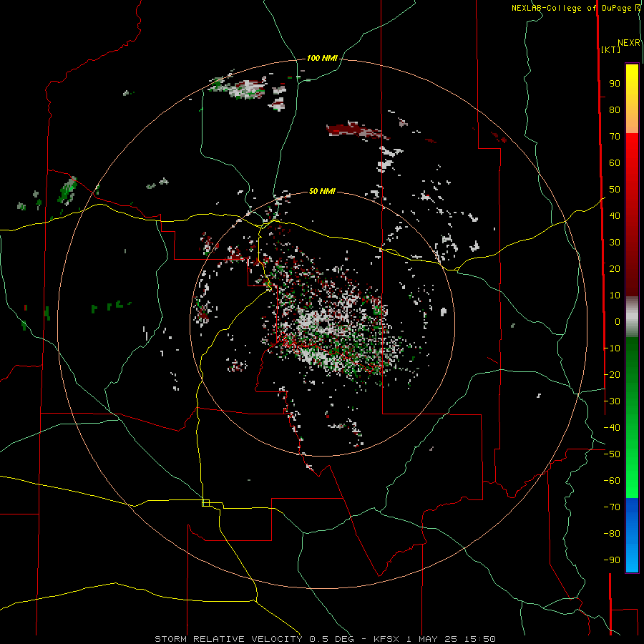The height and width of the screenshot is (644, 644).
Task: Click the radar site center hole
Action: coord(323,324)
